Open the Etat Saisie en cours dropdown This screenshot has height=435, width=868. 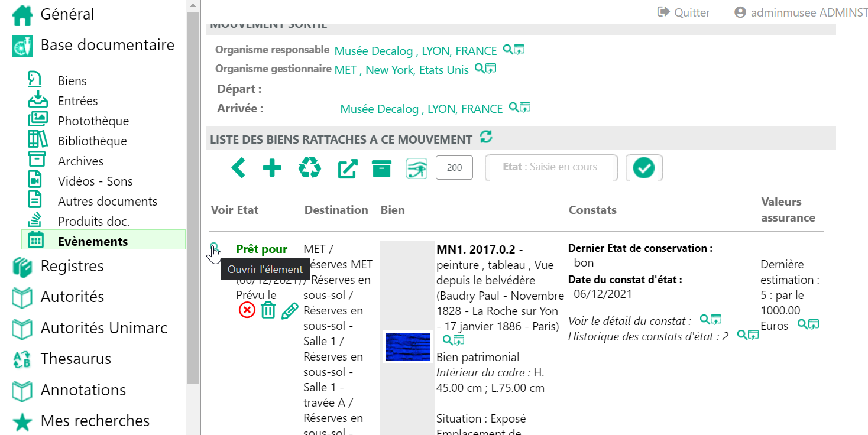click(551, 168)
